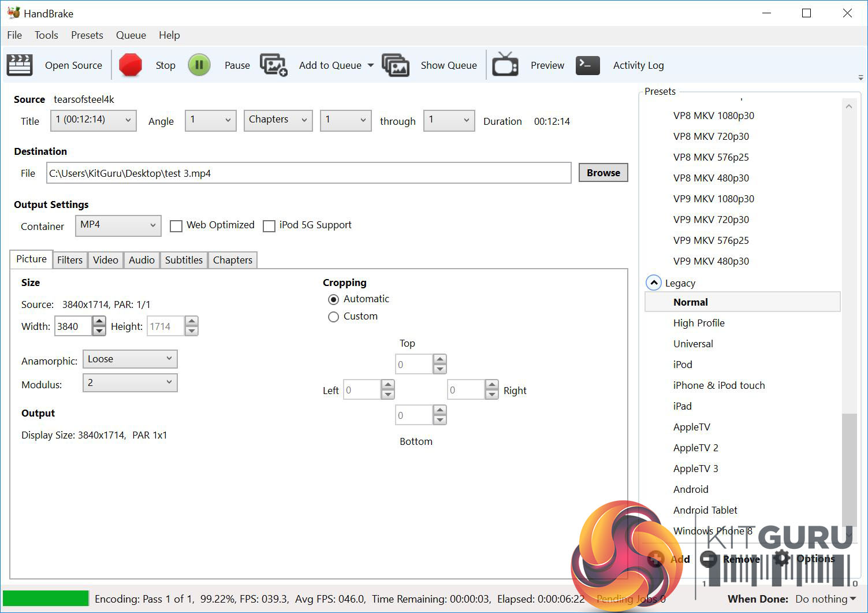Open the When Done dropdown
The width and height of the screenshot is (868, 613).
pos(826,599)
